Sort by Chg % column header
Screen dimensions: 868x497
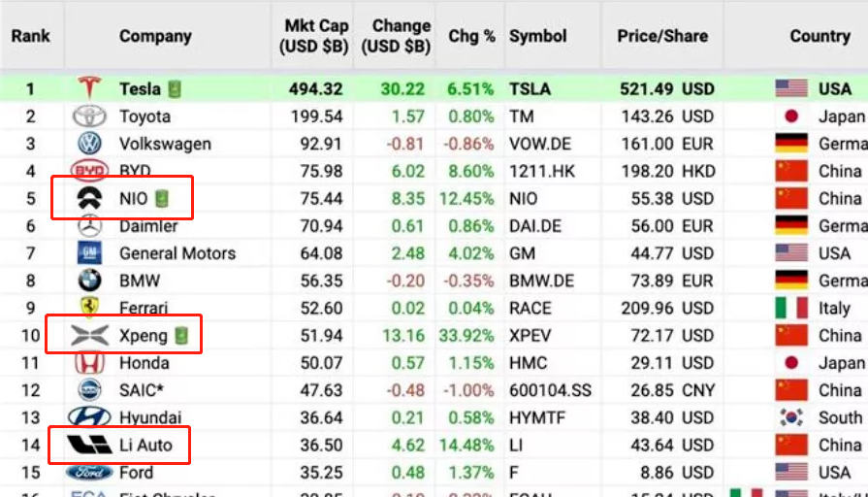point(471,36)
